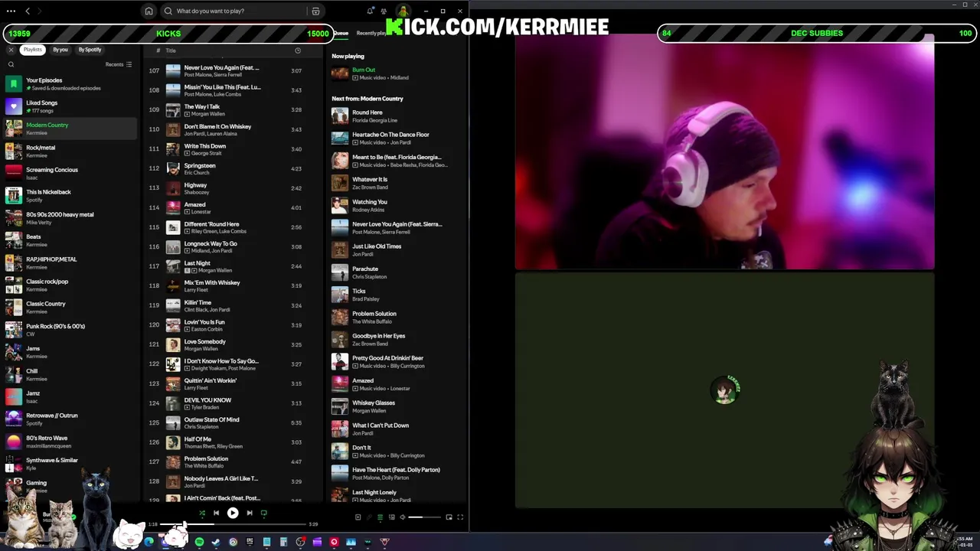Click the play button

(233, 514)
